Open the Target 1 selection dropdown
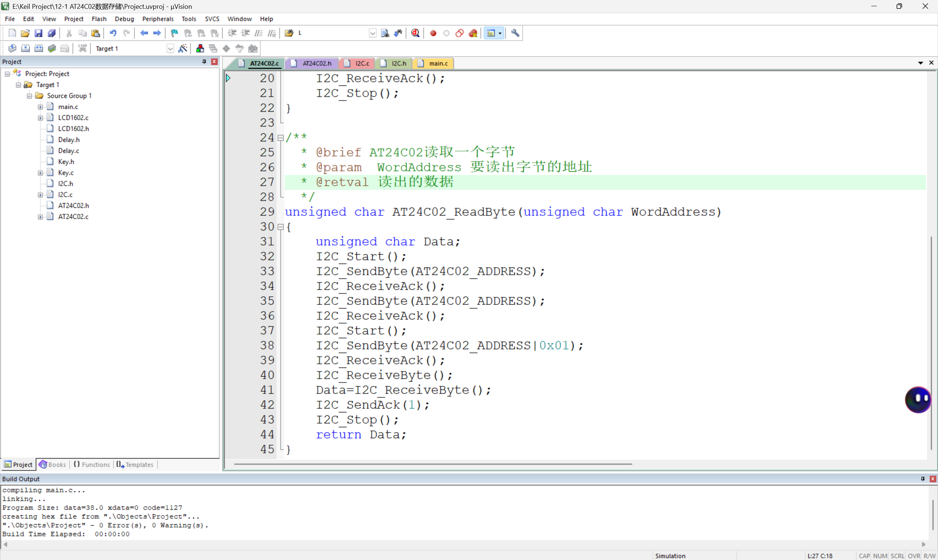This screenshot has height=560, width=938. tap(170, 48)
